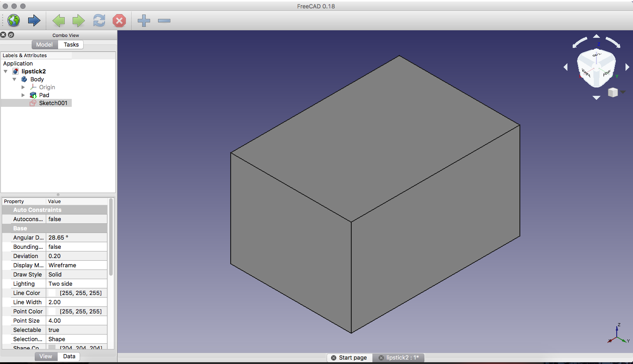This screenshot has width=633, height=364.
Task: Click the blue arrow open website icon
Action: pyautogui.click(x=34, y=20)
